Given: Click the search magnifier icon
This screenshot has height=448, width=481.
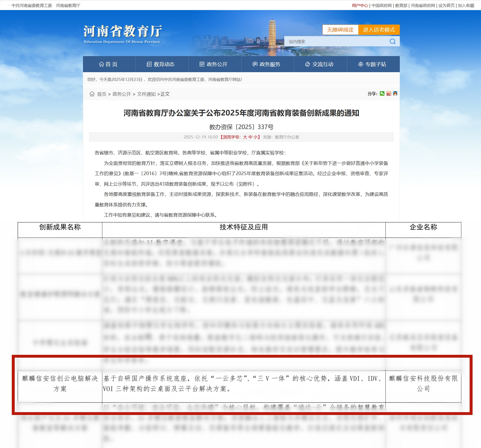Looking at the screenshot, I should [x=392, y=41].
